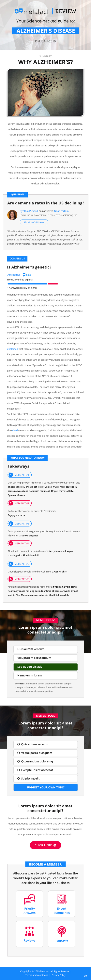Select the 'Excepteur sint occaecat' poll radio
The image size is (91, 980).
(18, 770)
